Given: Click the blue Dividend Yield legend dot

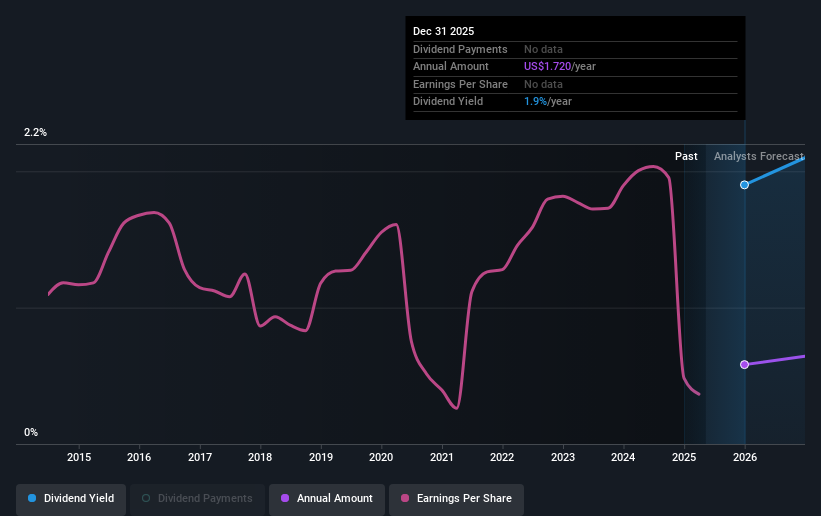Looking at the screenshot, I should click(x=32, y=498).
